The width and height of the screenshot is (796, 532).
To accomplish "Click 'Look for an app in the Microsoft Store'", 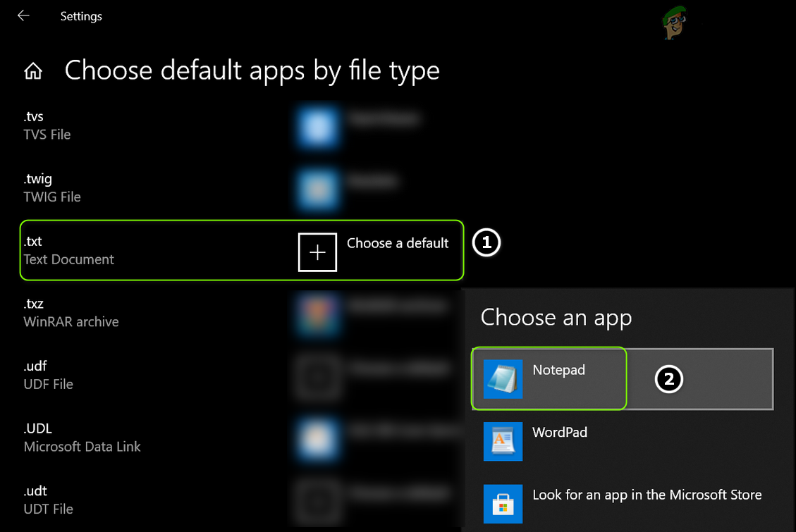I will [x=647, y=495].
